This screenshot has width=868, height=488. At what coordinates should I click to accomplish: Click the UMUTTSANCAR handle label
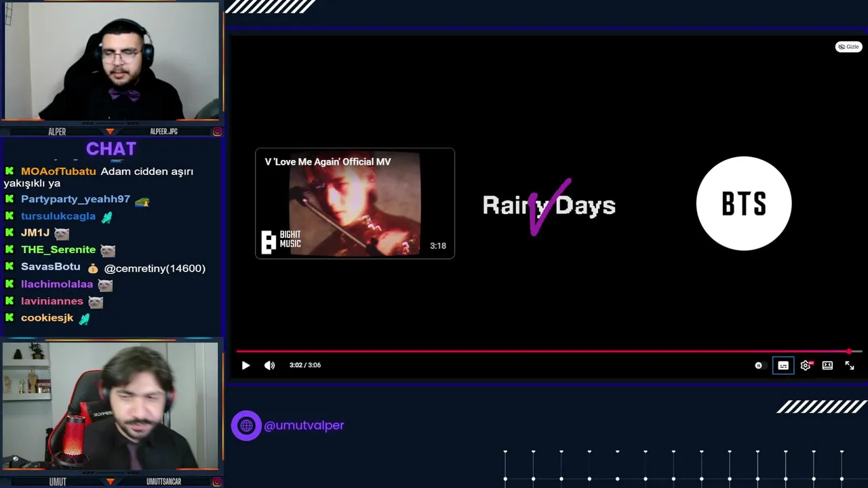pos(163,482)
